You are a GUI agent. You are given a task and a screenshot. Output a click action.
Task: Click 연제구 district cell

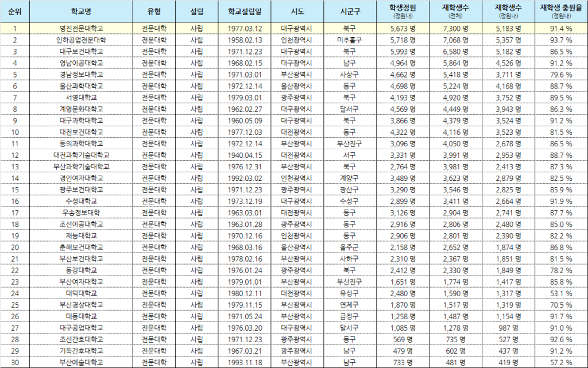coord(350,305)
